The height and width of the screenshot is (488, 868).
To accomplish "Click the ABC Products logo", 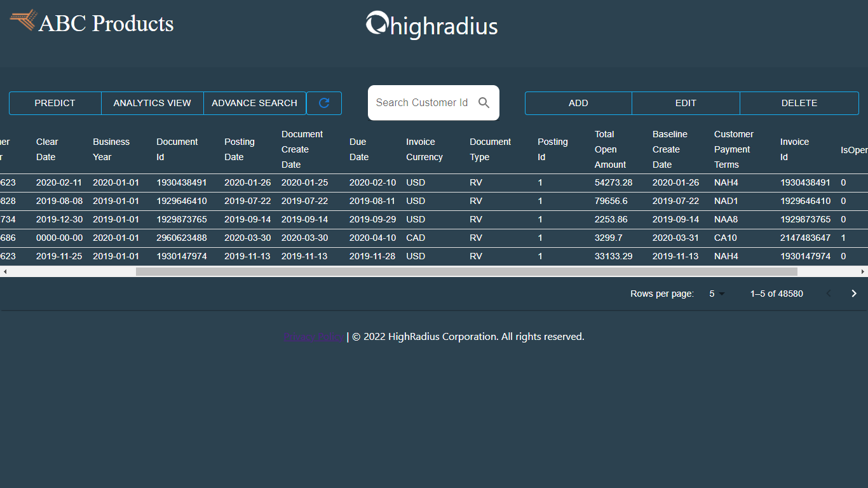I will point(92,23).
